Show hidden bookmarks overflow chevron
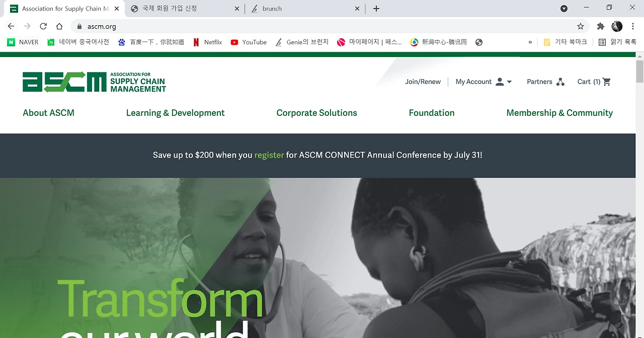644x338 pixels. [x=530, y=42]
